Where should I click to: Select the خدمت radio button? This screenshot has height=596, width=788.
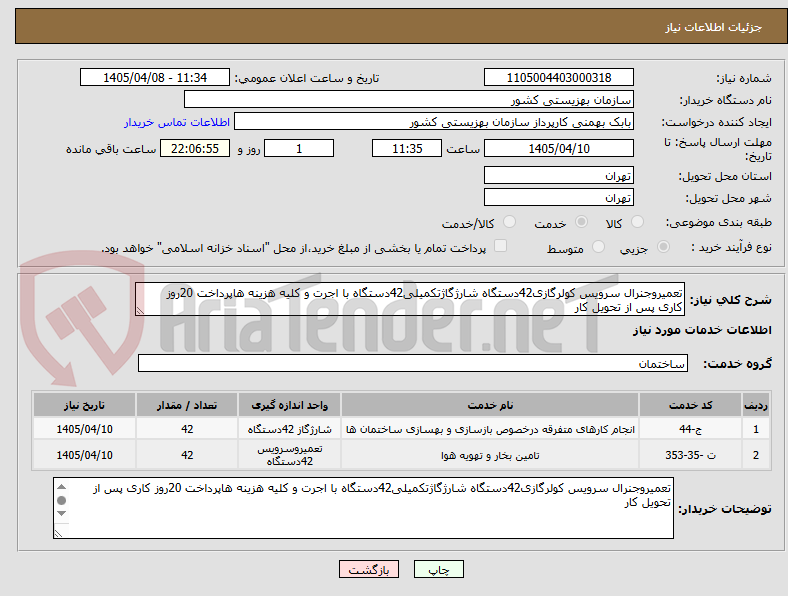pyautogui.click(x=581, y=222)
